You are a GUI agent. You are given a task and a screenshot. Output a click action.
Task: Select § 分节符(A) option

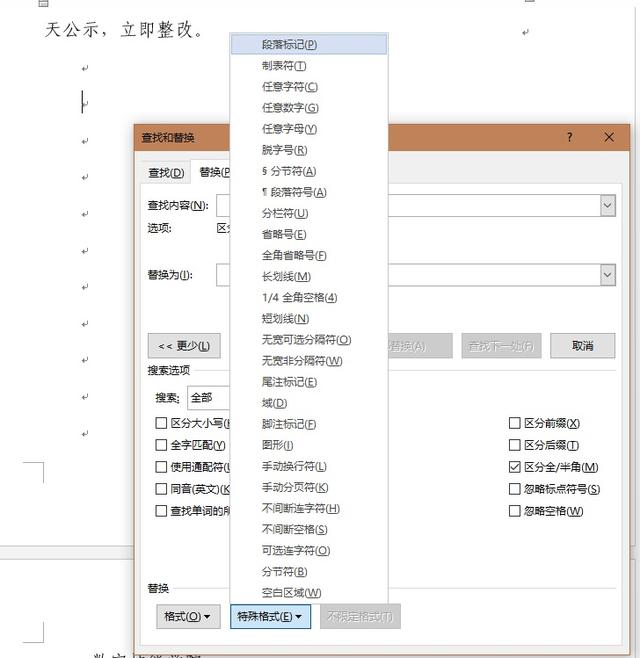309,171
